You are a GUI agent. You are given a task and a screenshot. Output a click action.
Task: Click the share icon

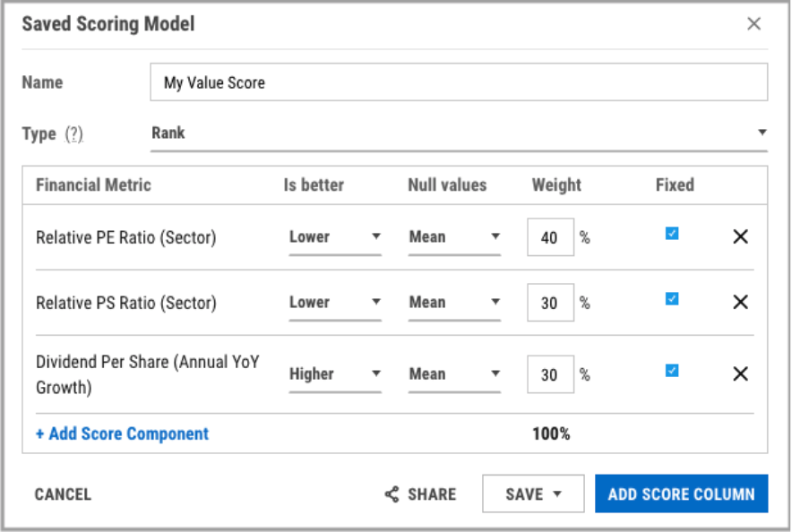[392, 494]
